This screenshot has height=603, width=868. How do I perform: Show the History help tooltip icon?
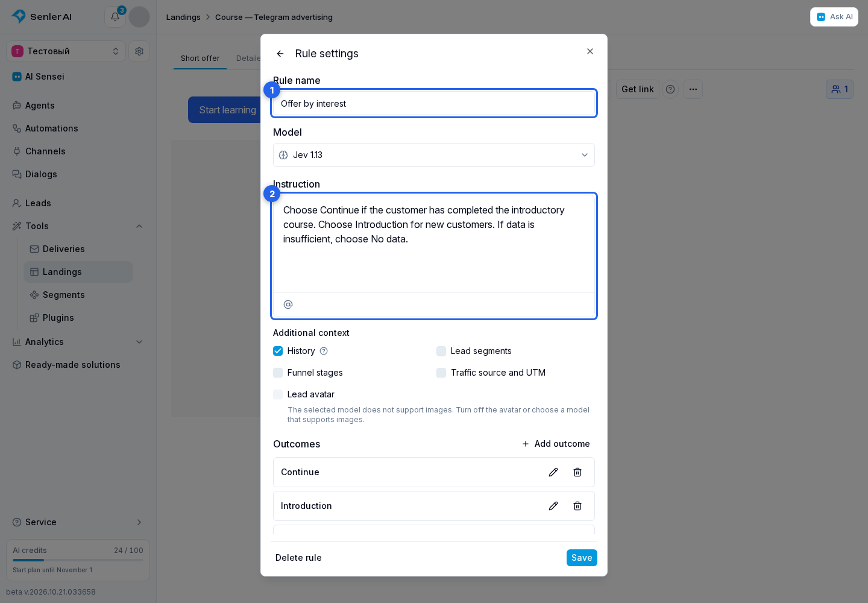(324, 351)
